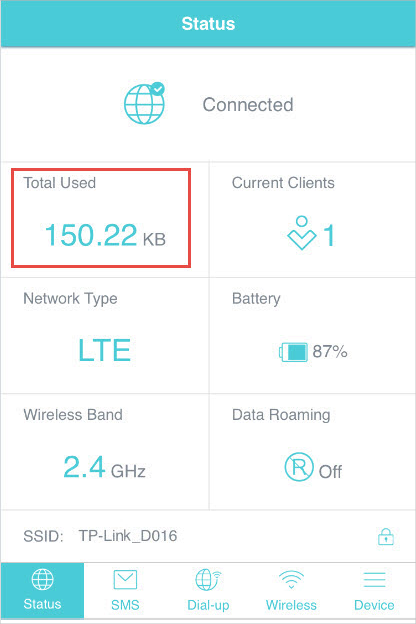Click the SSID padlock icon
This screenshot has height=624, width=416.
pos(386,536)
